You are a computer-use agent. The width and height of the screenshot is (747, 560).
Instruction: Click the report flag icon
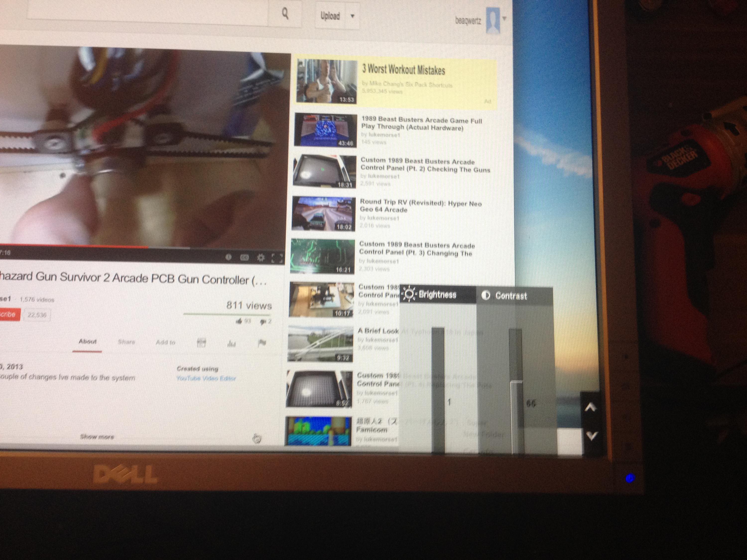tap(262, 344)
